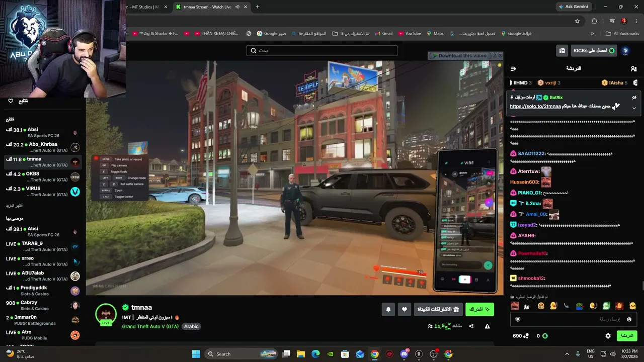Open recommended channel TARAB_9
Image resolution: width=644 pixels, height=362 pixels.
tap(43, 246)
